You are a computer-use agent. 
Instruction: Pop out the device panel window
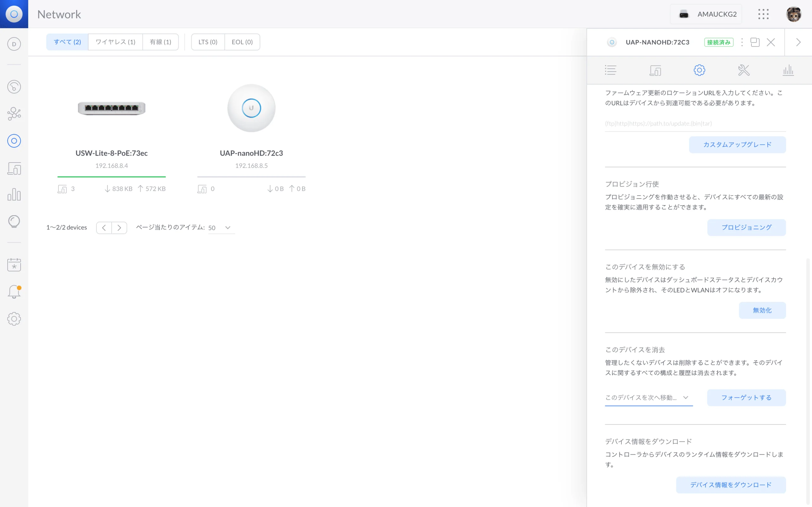(x=755, y=42)
